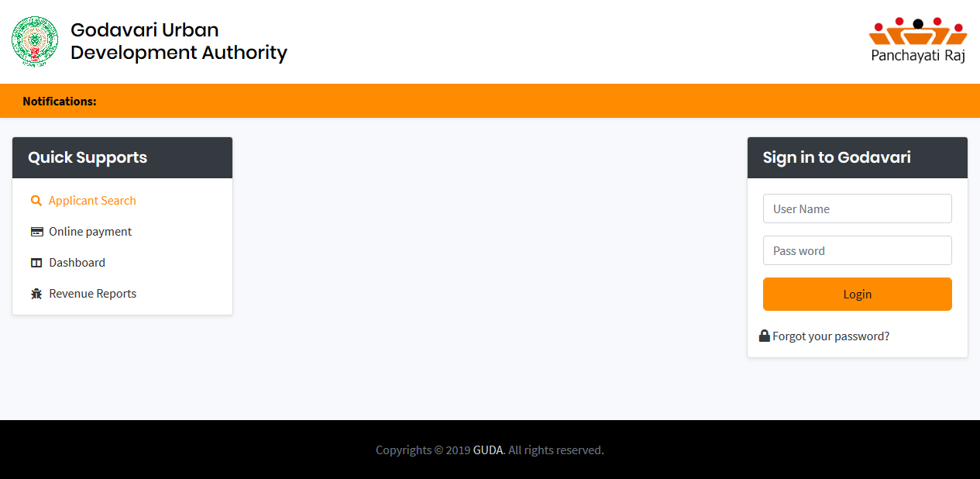Image resolution: width=980 pixels, height=479 pixels.
Task: Open the Online payment link
Action: [91, 232]
